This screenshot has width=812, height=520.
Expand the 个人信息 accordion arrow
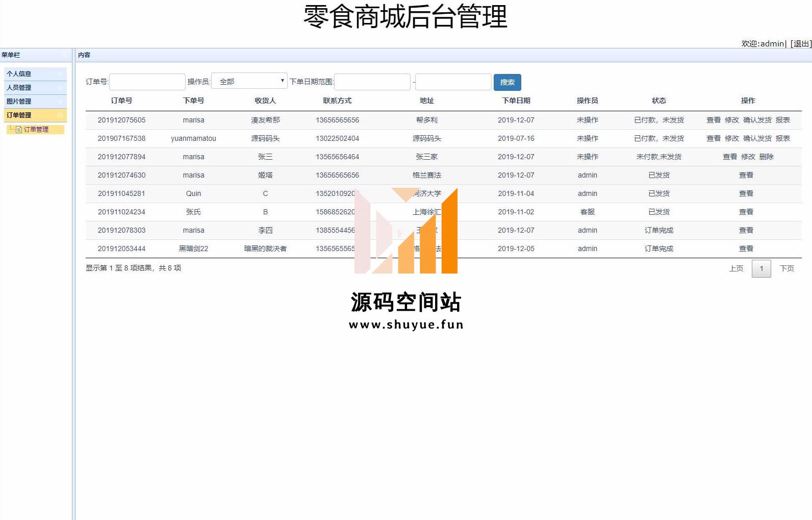coord(61,74)
